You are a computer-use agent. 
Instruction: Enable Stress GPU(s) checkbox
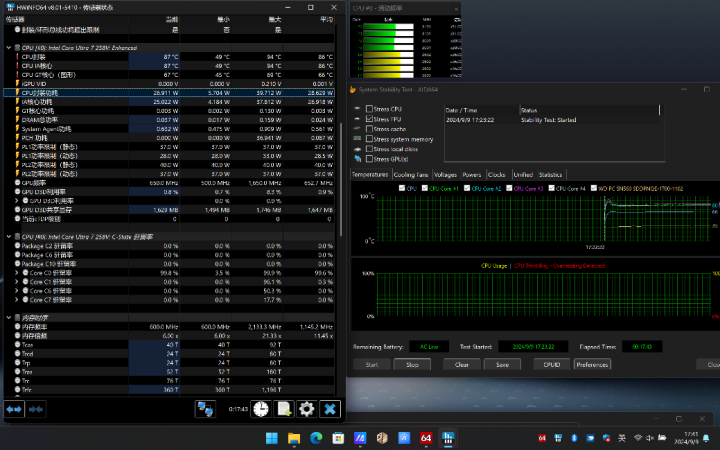[x=369, y=159]
